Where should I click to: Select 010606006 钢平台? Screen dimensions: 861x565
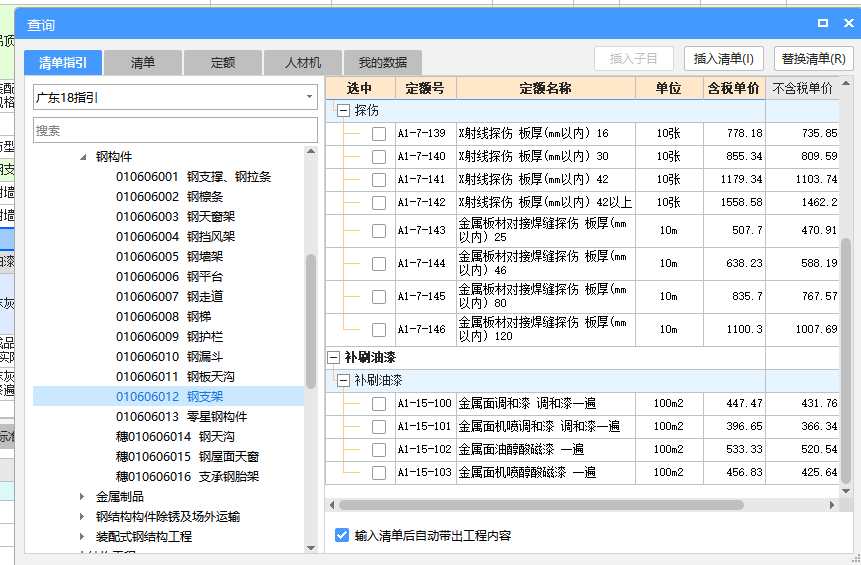point(170,277)
